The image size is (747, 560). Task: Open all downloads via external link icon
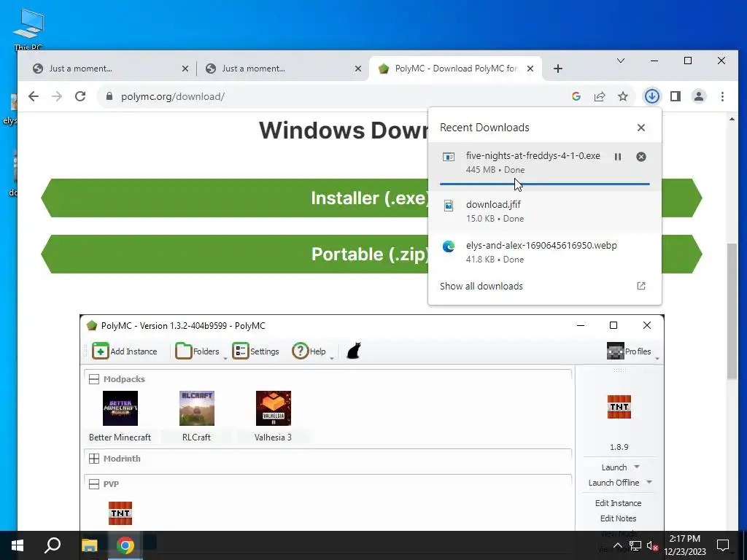tap(640, 286)
